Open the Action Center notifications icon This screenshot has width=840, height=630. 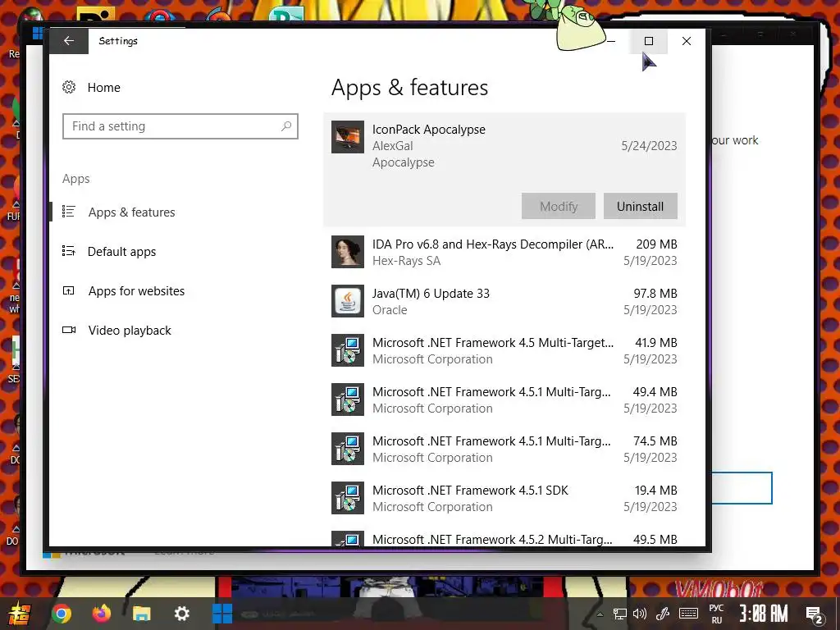point(815,614)
